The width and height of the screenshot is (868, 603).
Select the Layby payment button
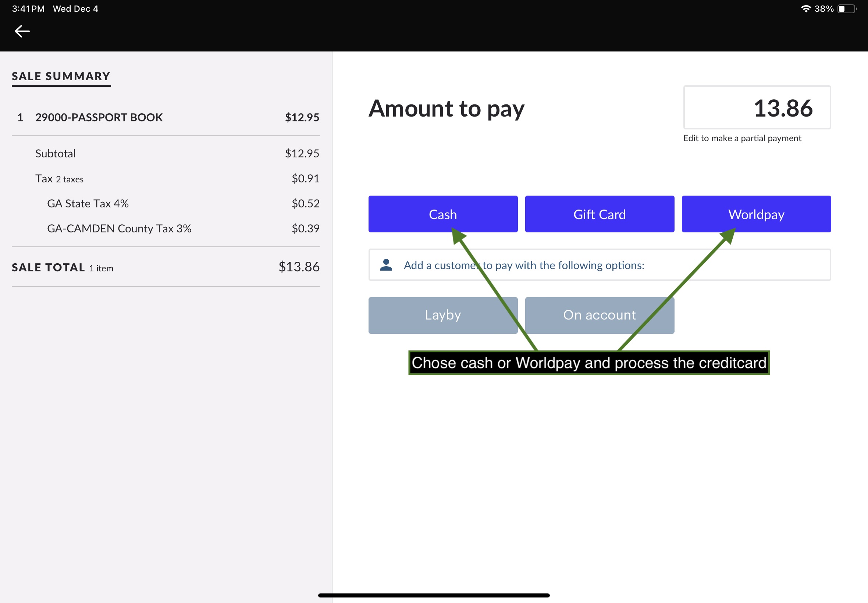[x=443, y=315]
